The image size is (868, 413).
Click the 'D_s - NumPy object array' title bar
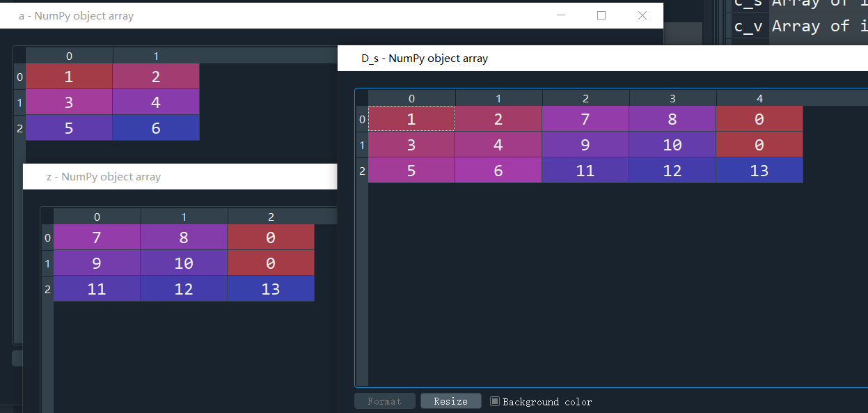tap(603, 59)
